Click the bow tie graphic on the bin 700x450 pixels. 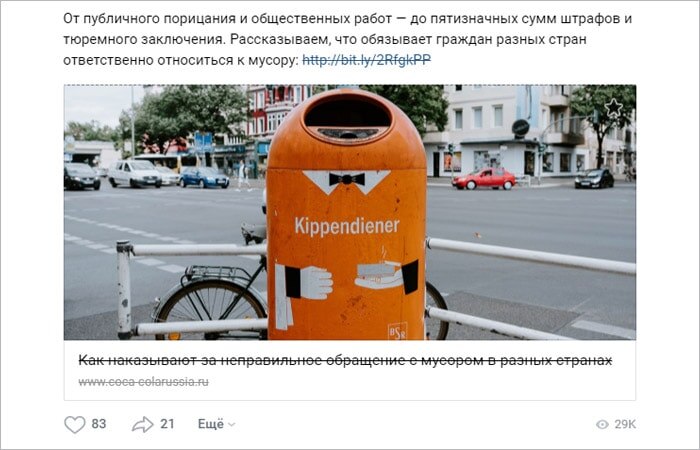[347, 179]
